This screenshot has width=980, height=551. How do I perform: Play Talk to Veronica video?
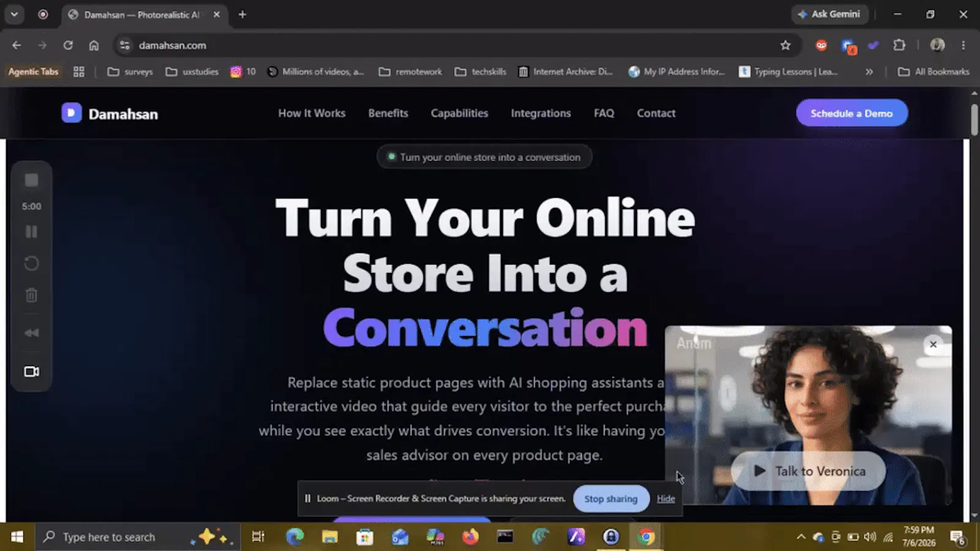(x=809, y=471)
